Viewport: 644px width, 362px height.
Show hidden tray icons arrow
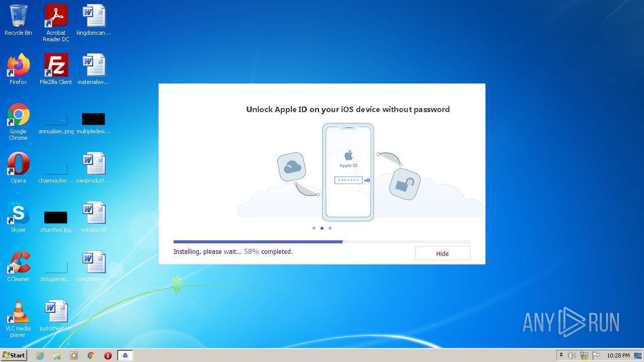[x=561, y=355]
